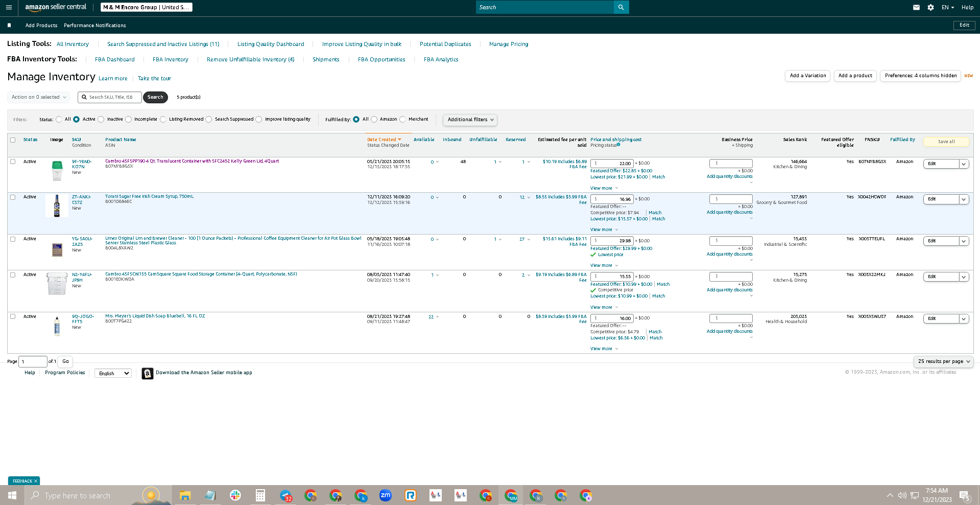The height and width of the screenshot is (505, 980).
Task: Click the header Edit button
Action: [x=964, y=25]
